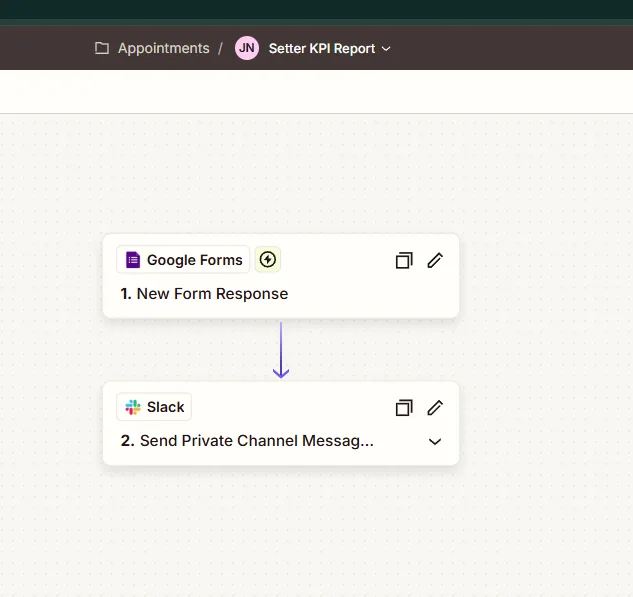Image resolution: width=633 pixels, height=597 pixels.
Task: Click the folder icon beside Appointments
Action: (102, 48)
